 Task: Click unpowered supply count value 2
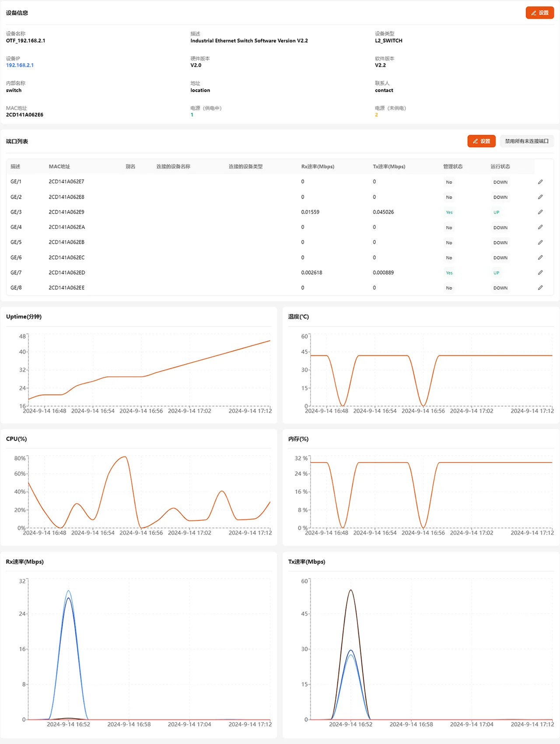coord(376,115)
